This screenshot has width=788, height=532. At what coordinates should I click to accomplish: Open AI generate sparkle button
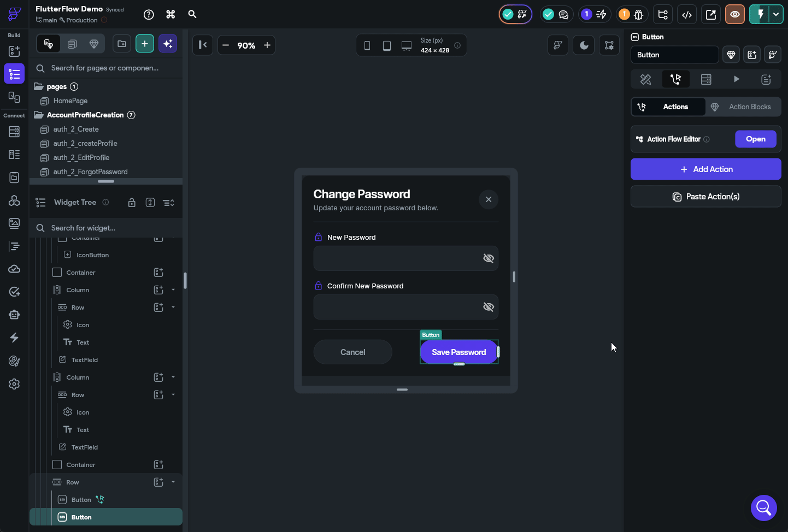click(x=168, y=44)
